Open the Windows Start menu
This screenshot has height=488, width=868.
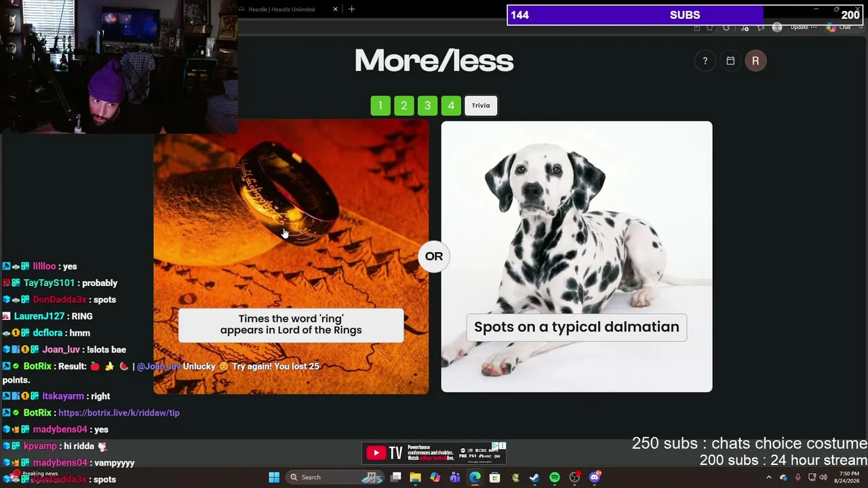(274, 477)
